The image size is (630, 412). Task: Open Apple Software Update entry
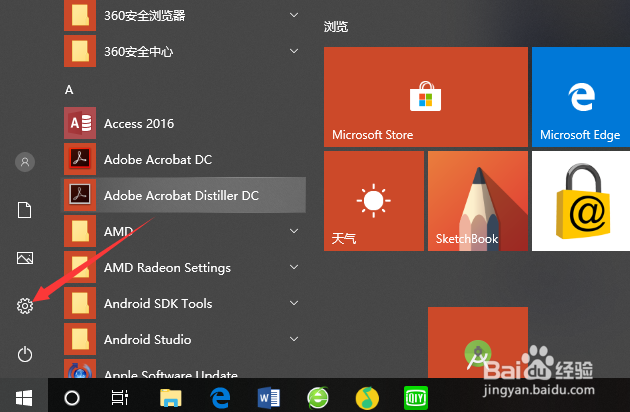point(183,369)
